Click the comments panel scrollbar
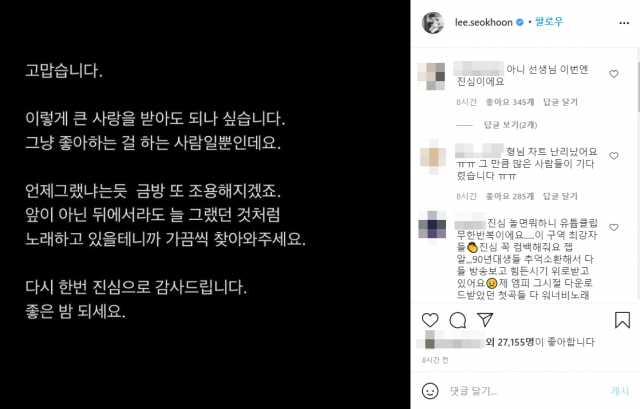Screen dimensions: 640x409 click(638, 86)
